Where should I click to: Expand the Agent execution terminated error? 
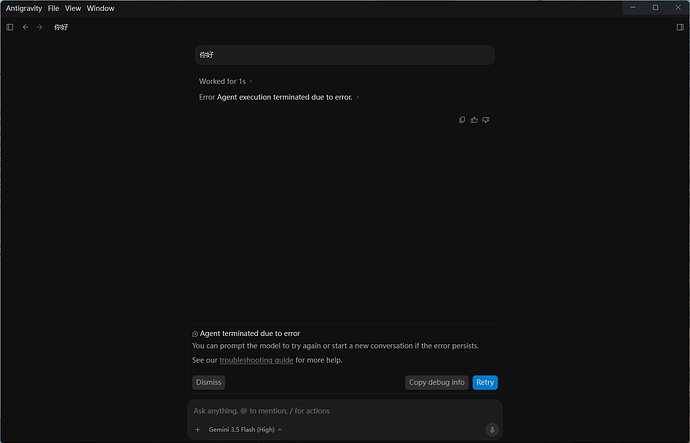point(279,97)
